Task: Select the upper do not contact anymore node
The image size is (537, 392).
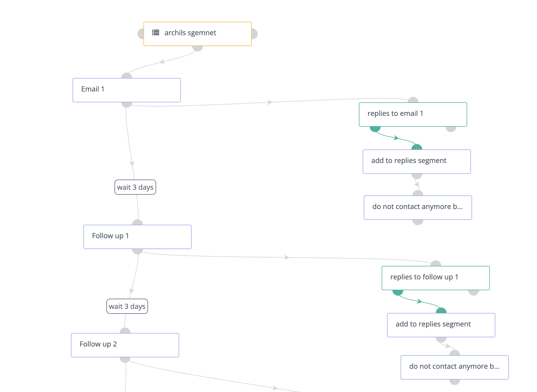Action: (418, 208)
